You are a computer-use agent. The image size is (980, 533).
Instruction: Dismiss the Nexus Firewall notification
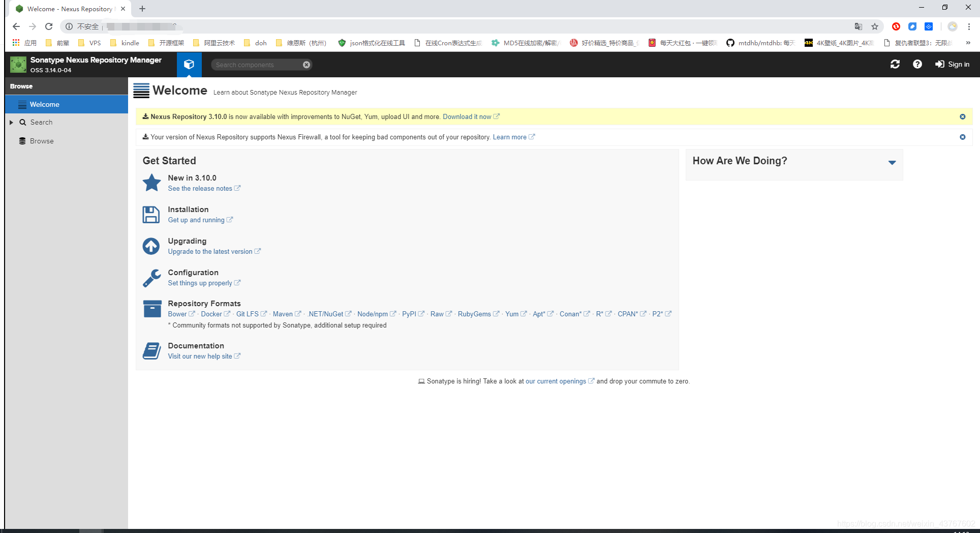click(962, 137)
